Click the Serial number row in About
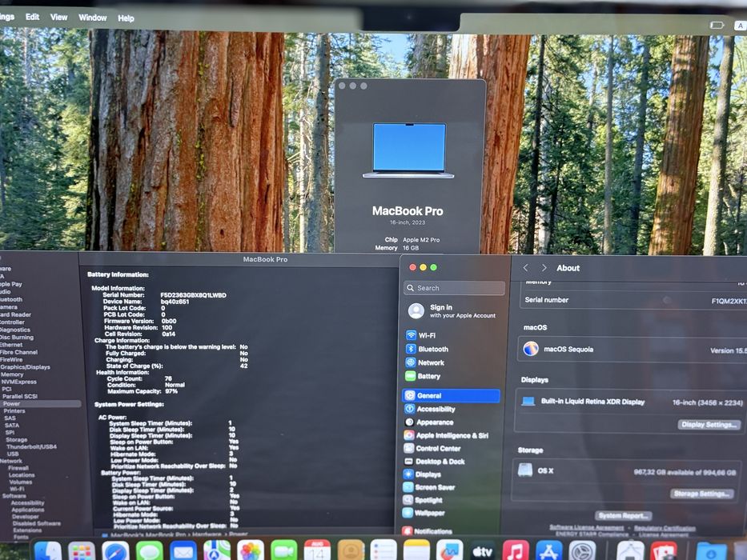The image size is (747, 560). click(x=633, y=300)
